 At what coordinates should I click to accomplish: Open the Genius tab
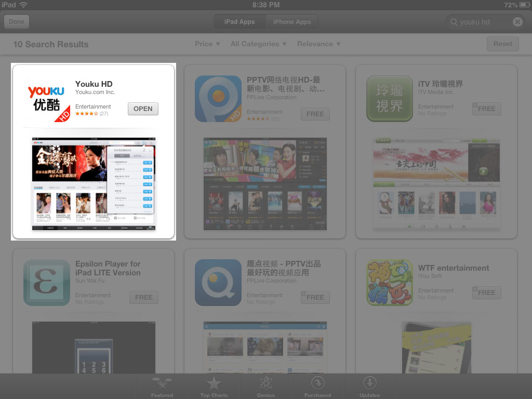coord(265,387)
